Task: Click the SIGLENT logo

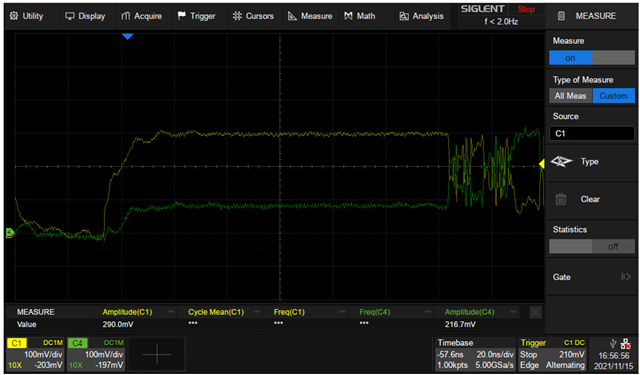Action: (482, 9)
